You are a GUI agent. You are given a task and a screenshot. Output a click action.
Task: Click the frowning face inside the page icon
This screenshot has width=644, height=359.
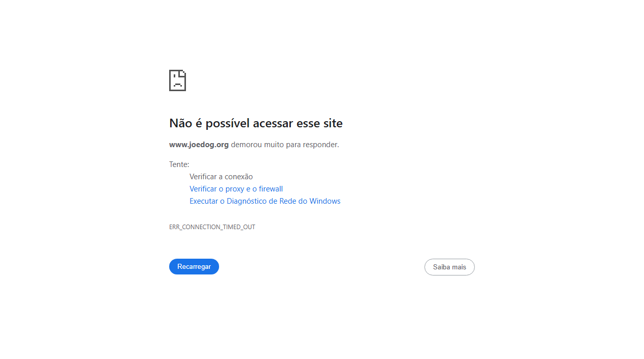[177, 81]
